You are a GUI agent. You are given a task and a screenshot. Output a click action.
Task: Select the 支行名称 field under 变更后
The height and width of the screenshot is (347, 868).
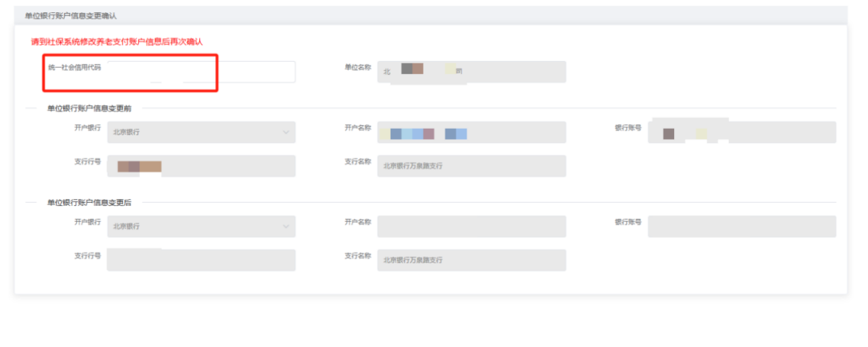(x=471, y=260)
